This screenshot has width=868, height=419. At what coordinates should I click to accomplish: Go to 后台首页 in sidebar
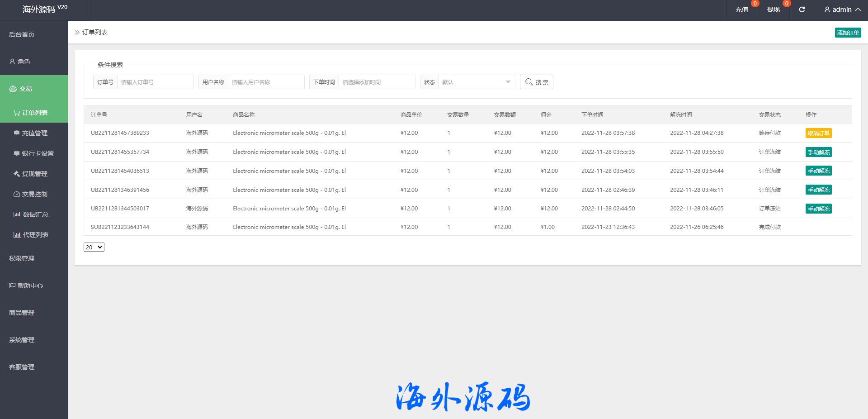click(x=22, y=34)
